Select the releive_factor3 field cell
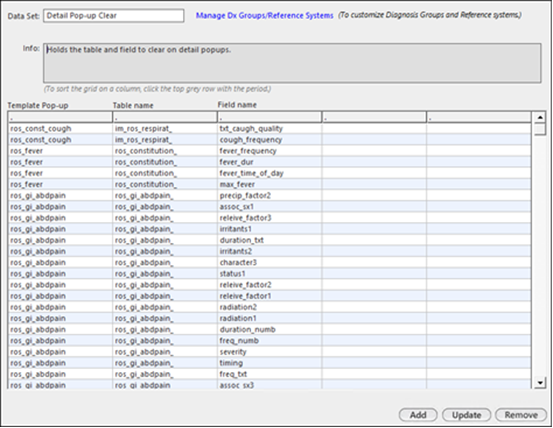The image size is (553, 428). pyautogui.click(x=269, y=218)
